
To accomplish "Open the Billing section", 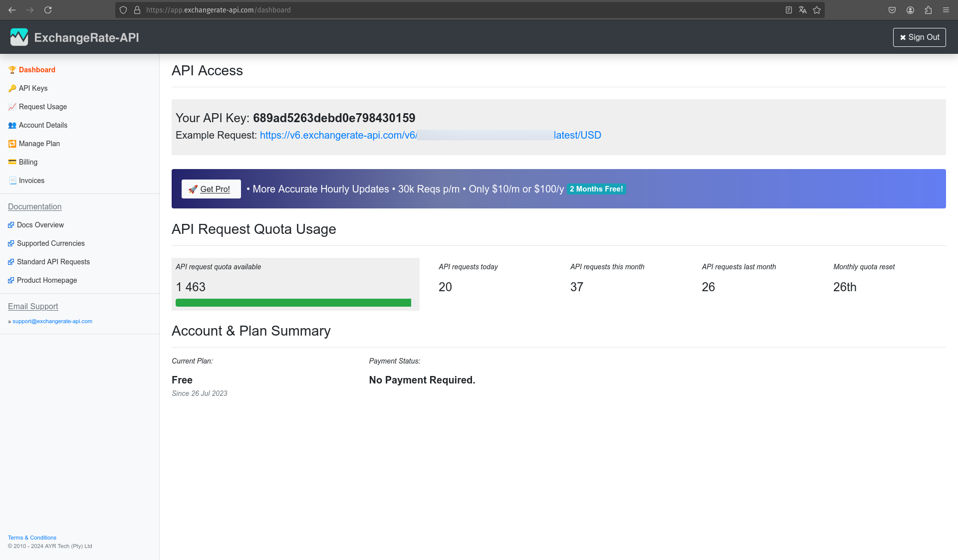I will coord(28,162).
